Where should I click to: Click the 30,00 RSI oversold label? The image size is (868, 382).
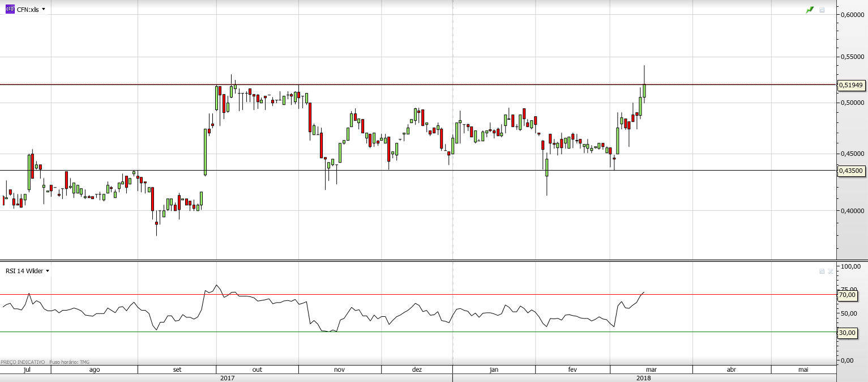pyautogui.click(x=847, y=333)
